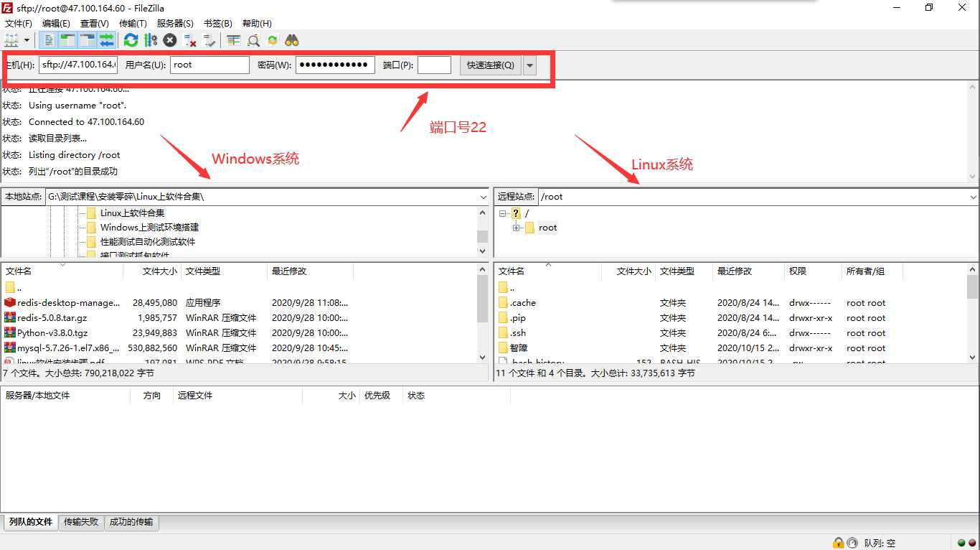Focus the 用户名 username field

point(209,65)
